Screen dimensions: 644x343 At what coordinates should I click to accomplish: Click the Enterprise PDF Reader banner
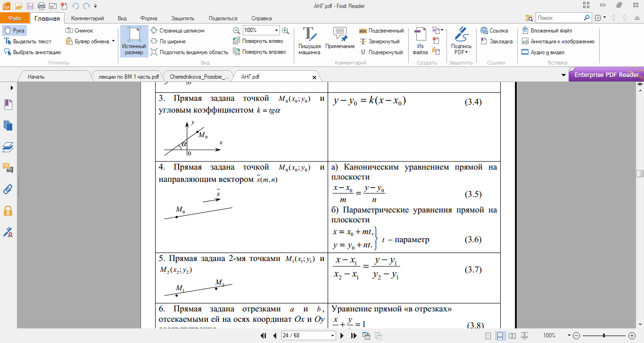coord(606,75)
